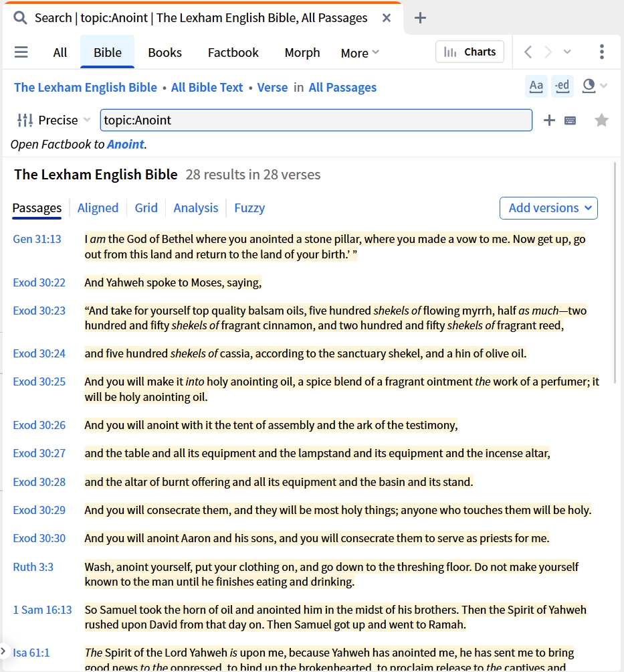Screen dimensions: 624x672
Task: Open the Charts view
Action: [x=470, y=52]
